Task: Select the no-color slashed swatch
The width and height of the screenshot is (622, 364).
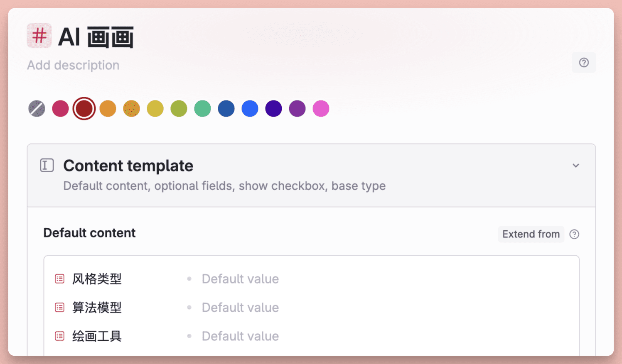Action: pyautogui.click(x=37, y=109)
